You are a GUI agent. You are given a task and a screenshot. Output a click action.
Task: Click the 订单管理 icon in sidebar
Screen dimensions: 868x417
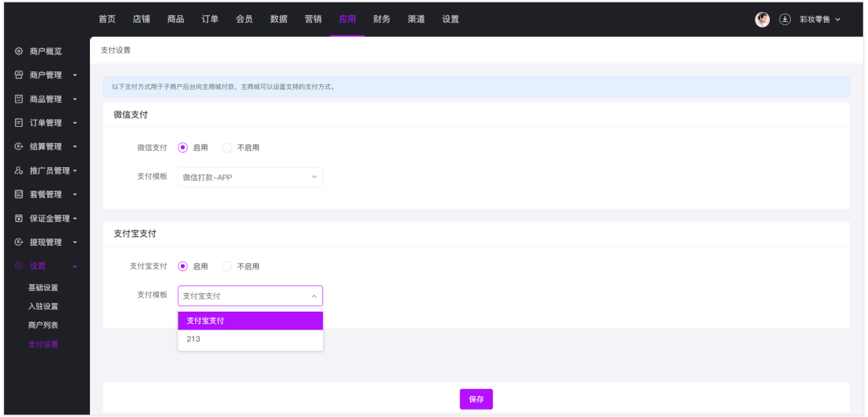coord(18,123)
